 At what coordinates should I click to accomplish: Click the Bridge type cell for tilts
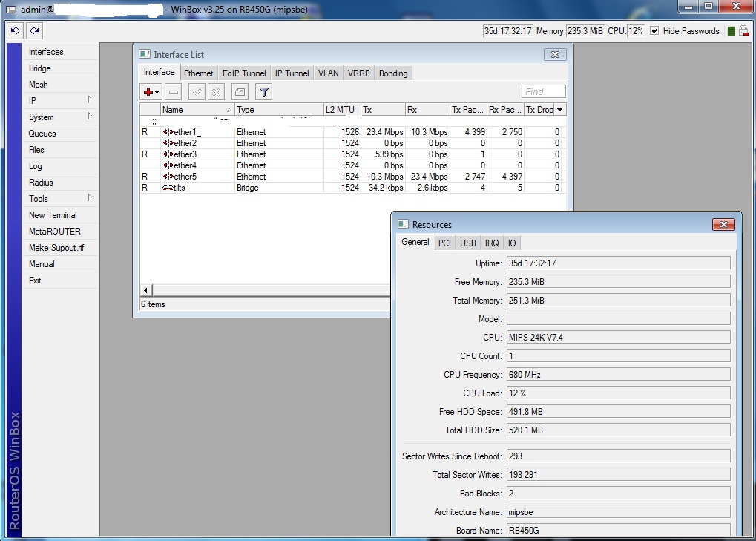(279, 188)
